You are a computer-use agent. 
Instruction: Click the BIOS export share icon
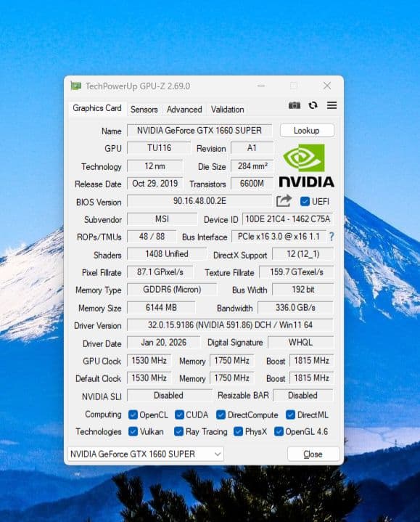(284, 201)
